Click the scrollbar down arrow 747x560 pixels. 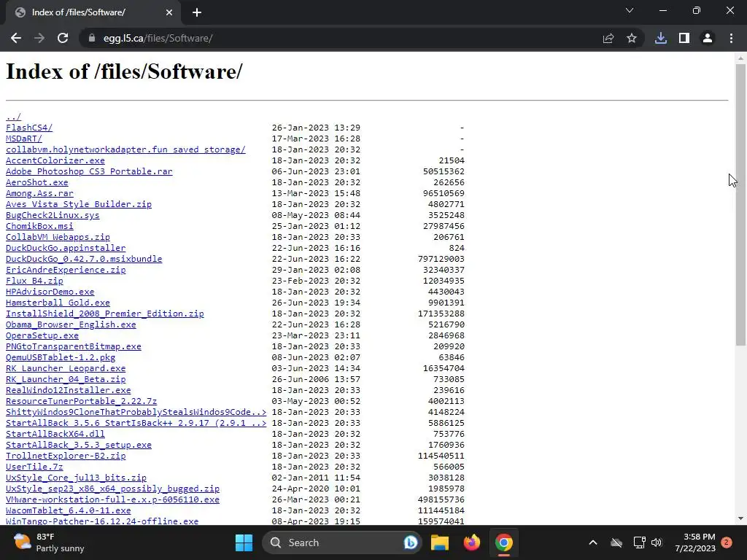click(740, 518)
